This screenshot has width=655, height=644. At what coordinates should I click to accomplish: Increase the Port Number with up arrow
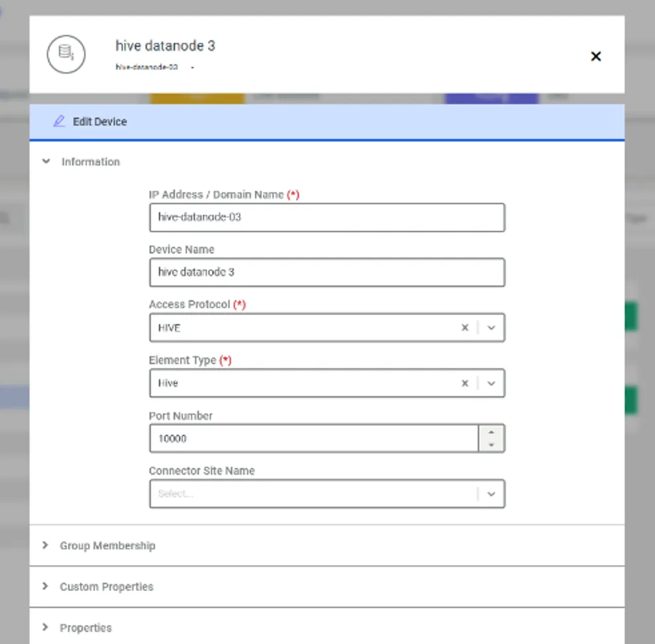point(491,432)
